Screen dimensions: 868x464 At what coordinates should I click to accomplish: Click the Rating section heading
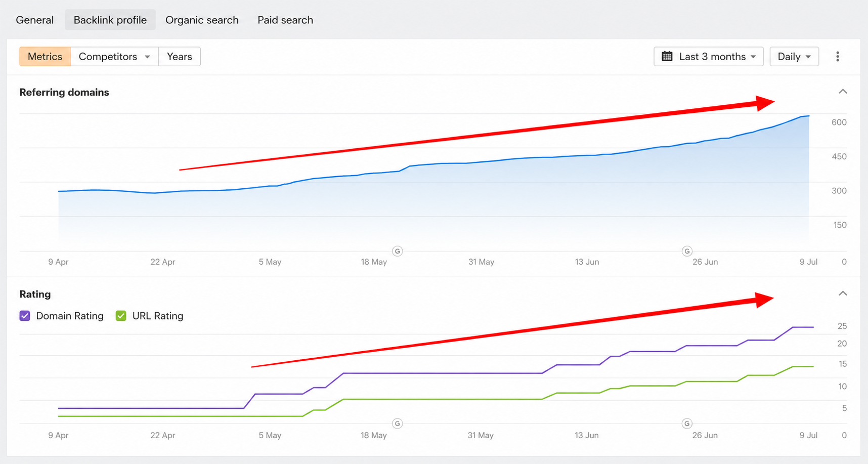(35, 294)
